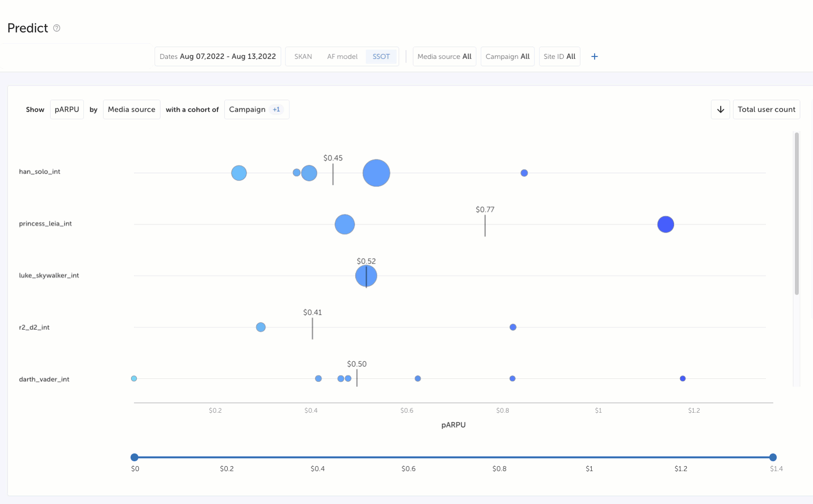
Task: Add a filter with the plus icon
Action: [x=595, y=56]
